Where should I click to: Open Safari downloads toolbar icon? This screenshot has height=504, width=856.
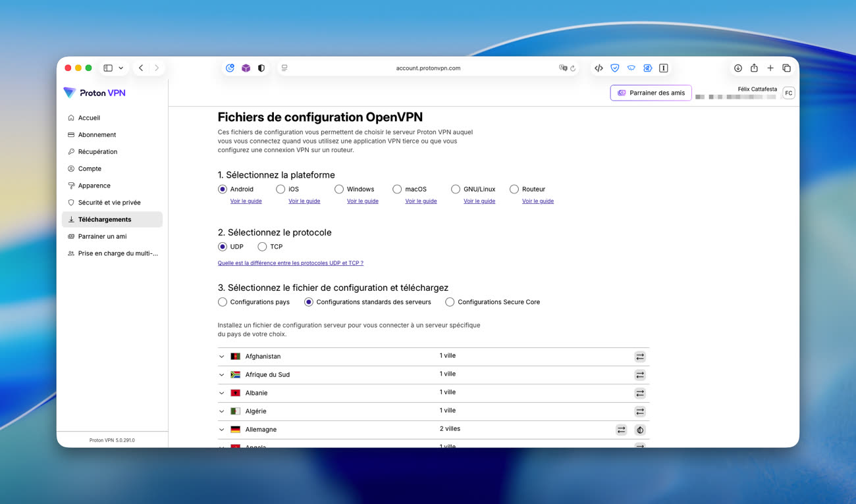[x=737, y=68]
